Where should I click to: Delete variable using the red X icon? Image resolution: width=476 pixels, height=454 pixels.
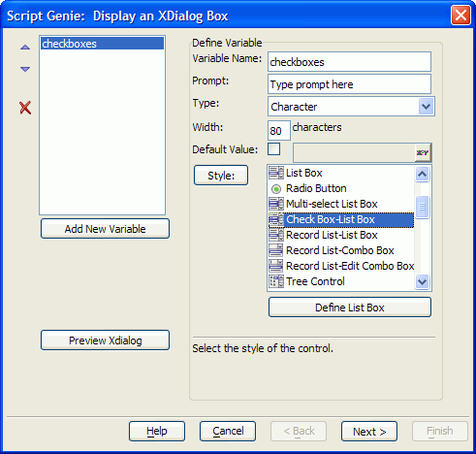click(x=25, y=108)
